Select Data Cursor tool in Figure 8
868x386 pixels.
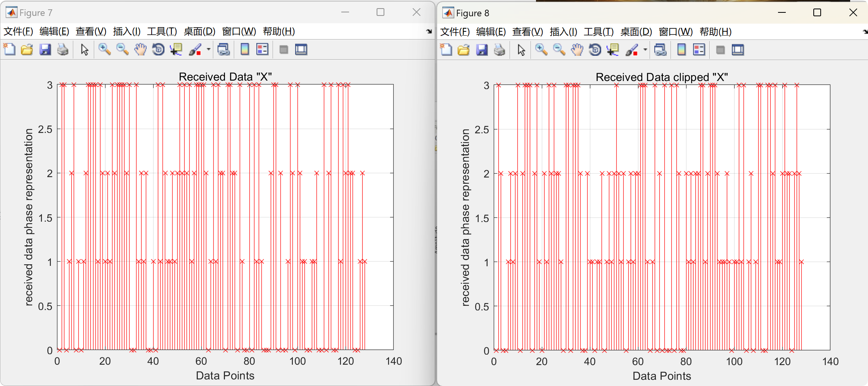click(613, 50)
